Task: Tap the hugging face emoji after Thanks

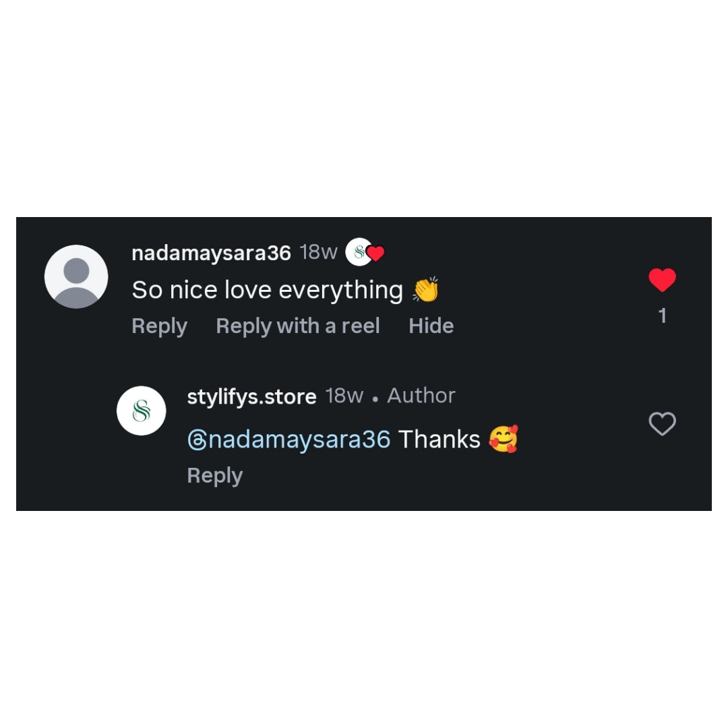Action: point(504,439)
